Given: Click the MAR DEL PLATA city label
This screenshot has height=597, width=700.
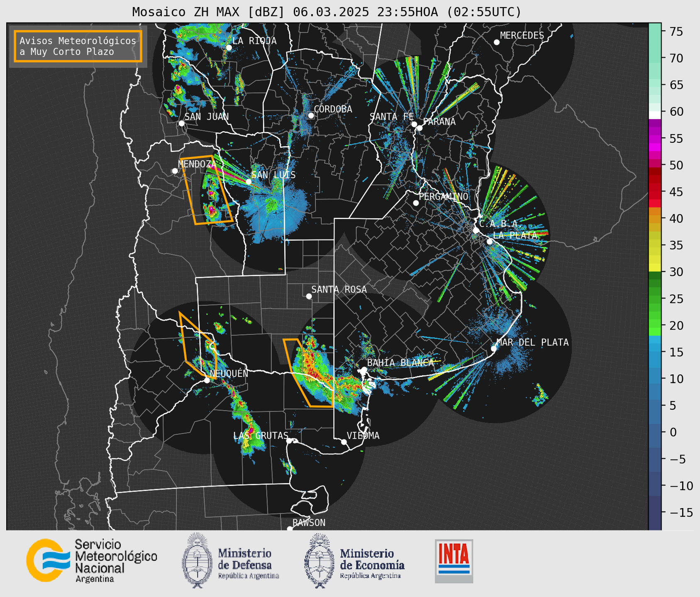Looking at the screenshot, I should tap(532, 343).
